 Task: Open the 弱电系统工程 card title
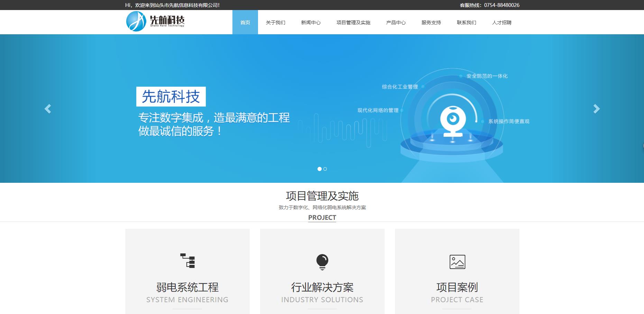[x=187, y=287]
